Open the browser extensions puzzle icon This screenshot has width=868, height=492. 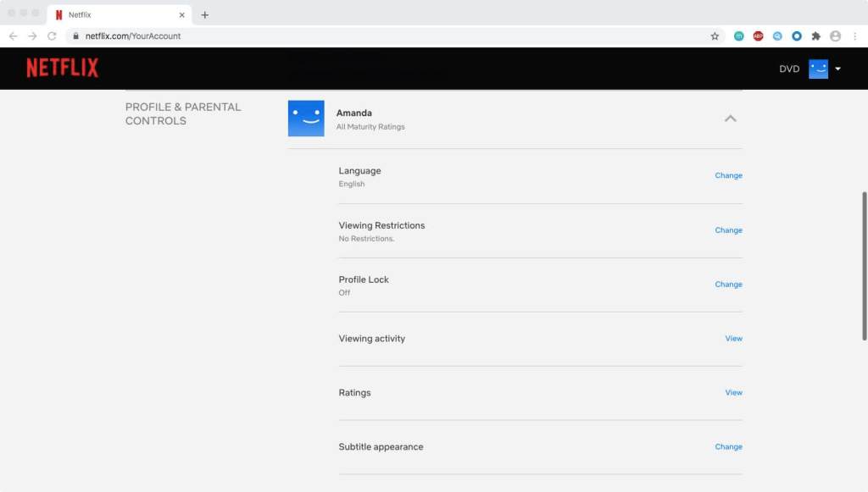(x=815, y=36)
